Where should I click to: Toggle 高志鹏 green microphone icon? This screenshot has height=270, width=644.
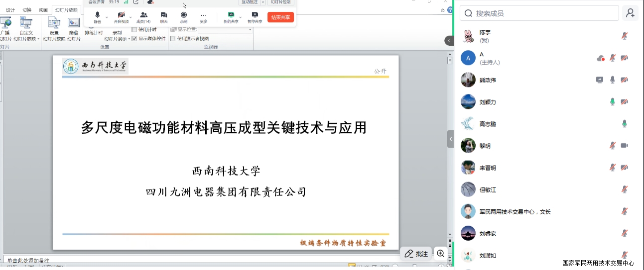point(625,123)
